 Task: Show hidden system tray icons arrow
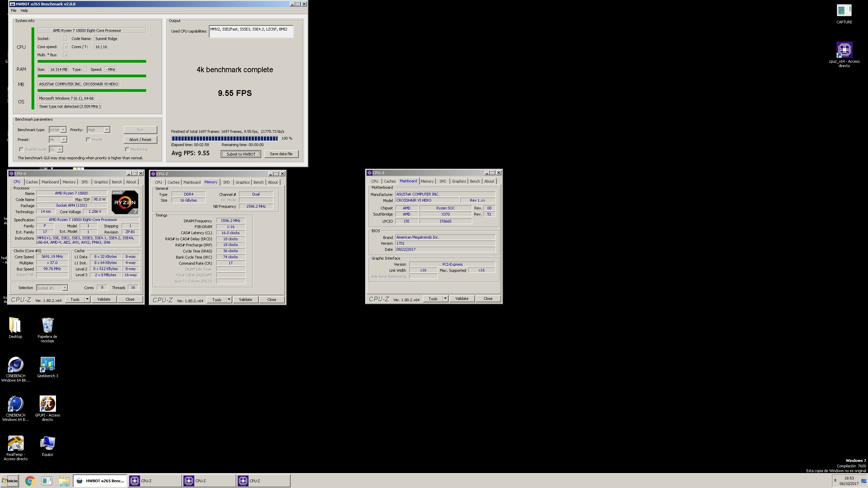[x=835, y=481]
